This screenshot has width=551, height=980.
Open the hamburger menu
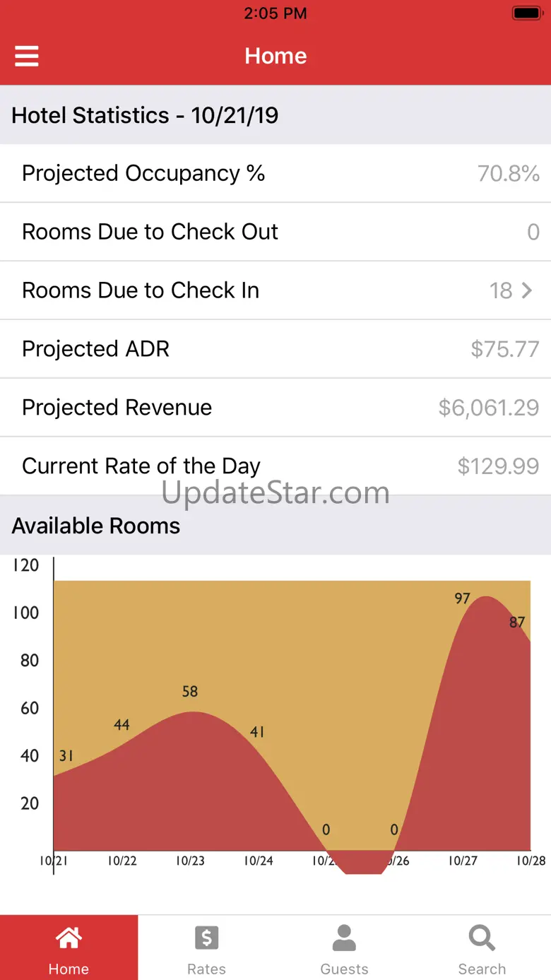tap(27, 56)
